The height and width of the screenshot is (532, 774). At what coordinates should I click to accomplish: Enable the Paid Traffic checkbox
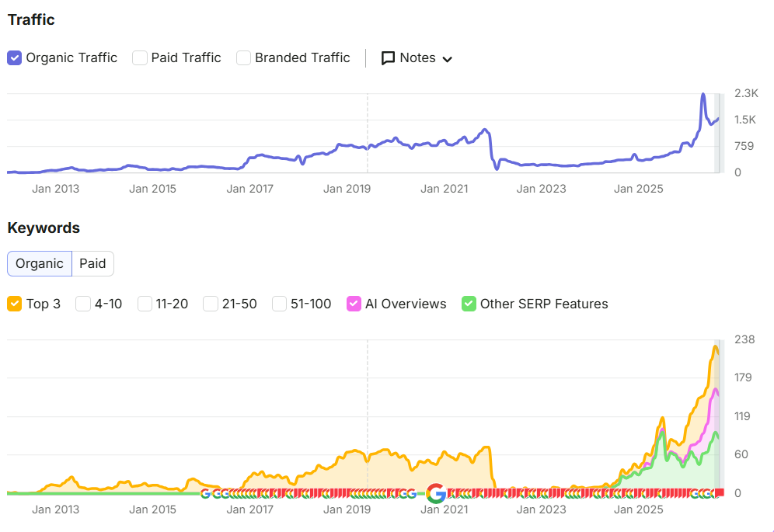click(140, 57)
